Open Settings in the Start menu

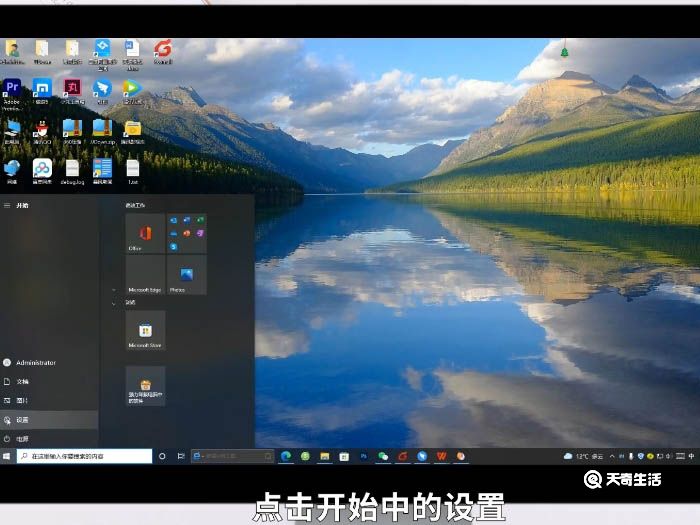click(22, 420)
